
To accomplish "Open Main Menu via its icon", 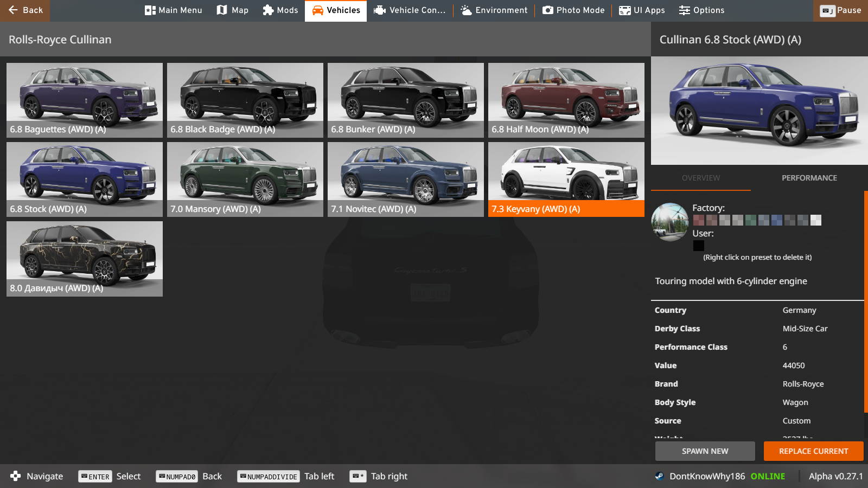I will coord(150,10).
